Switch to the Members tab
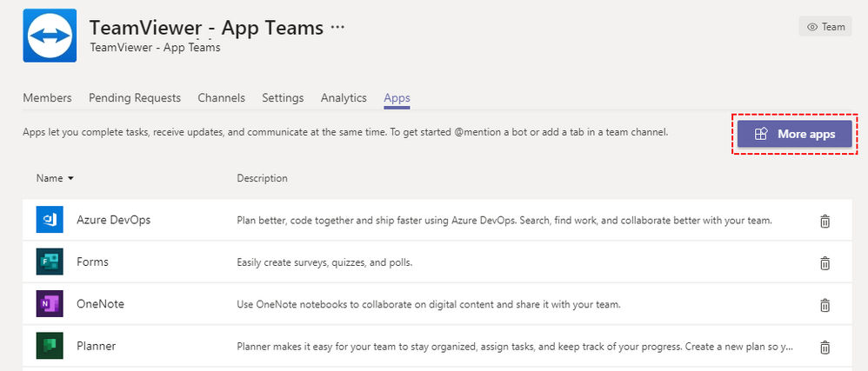Image resolution: width=868 pixels, height=371 pixels. pos(47,98)
